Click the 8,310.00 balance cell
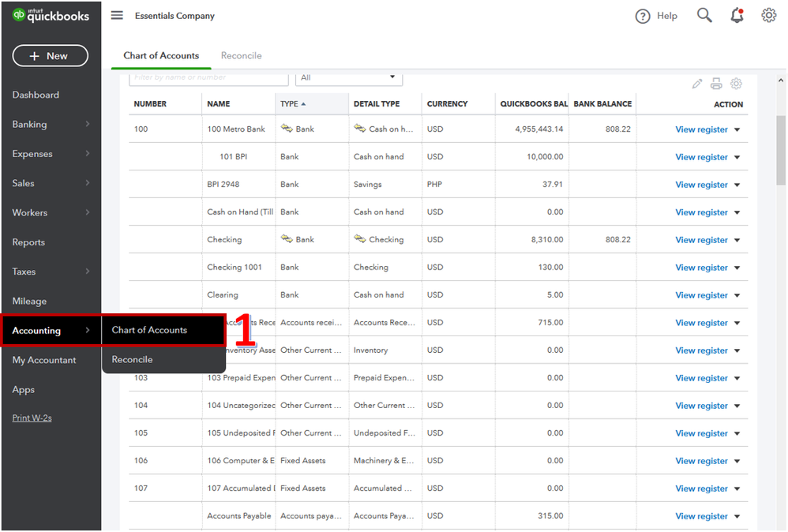 coord(546,240)
